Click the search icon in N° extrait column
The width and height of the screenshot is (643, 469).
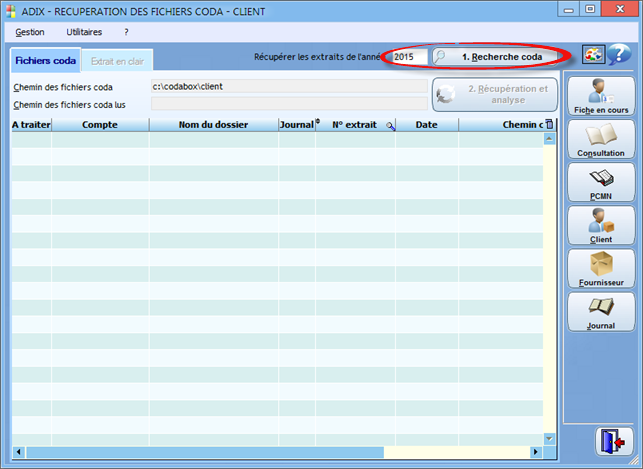click(389, 126)
